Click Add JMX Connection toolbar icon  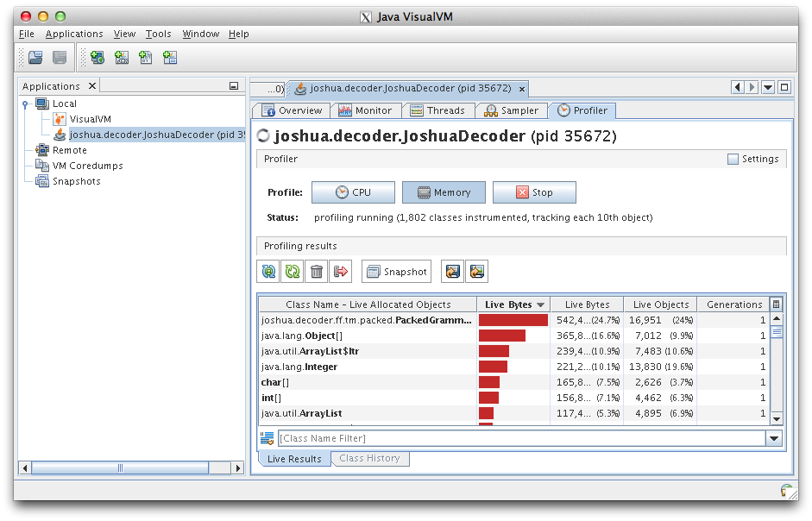point(122,58)
